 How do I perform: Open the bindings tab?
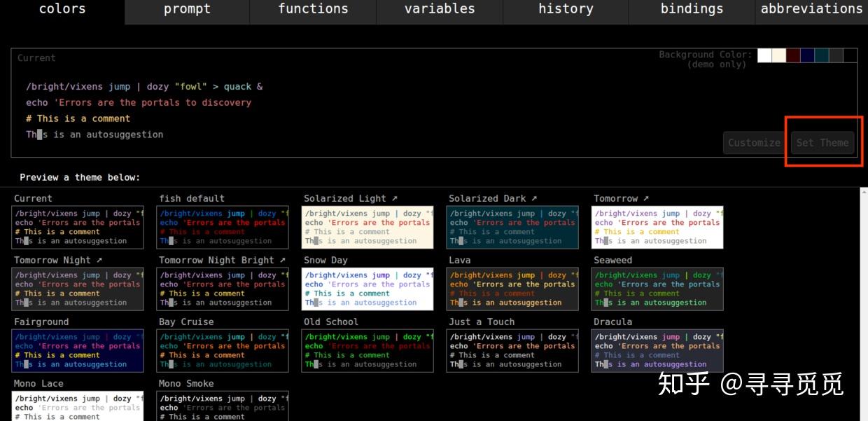[692, 10]
